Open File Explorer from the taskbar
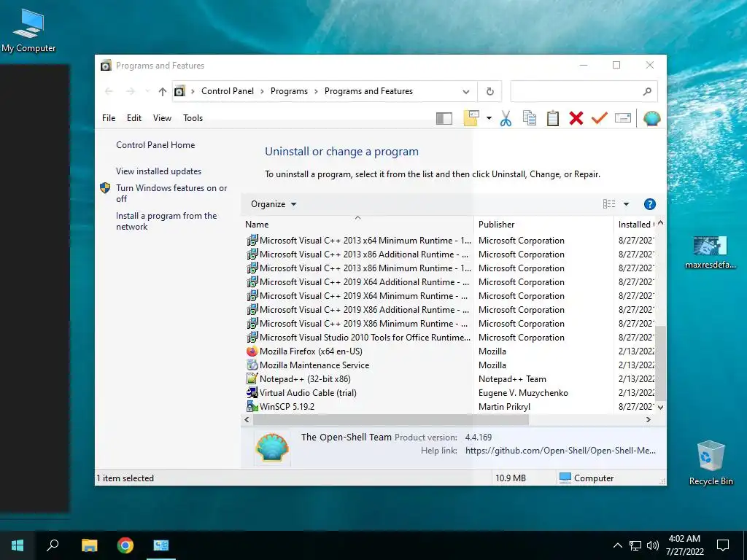 click(89, 545)
